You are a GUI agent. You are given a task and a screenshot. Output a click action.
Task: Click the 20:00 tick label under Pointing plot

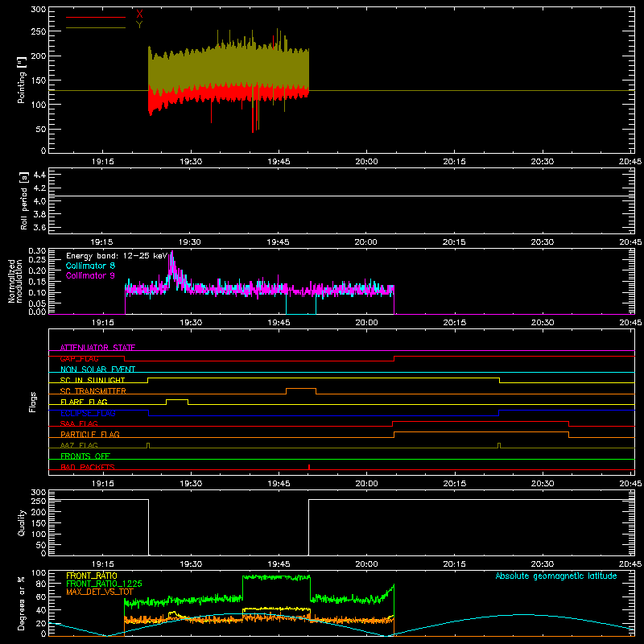tap(366, 162)
